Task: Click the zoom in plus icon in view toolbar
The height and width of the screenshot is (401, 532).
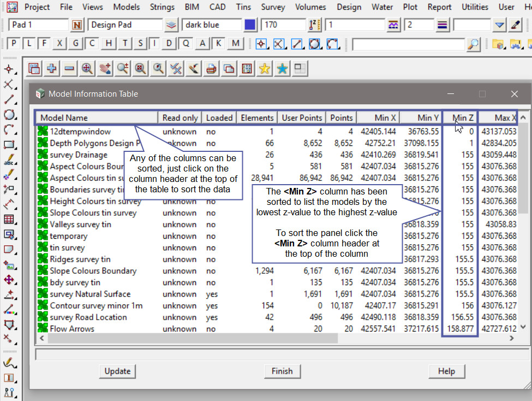Action: click(52, 68)
